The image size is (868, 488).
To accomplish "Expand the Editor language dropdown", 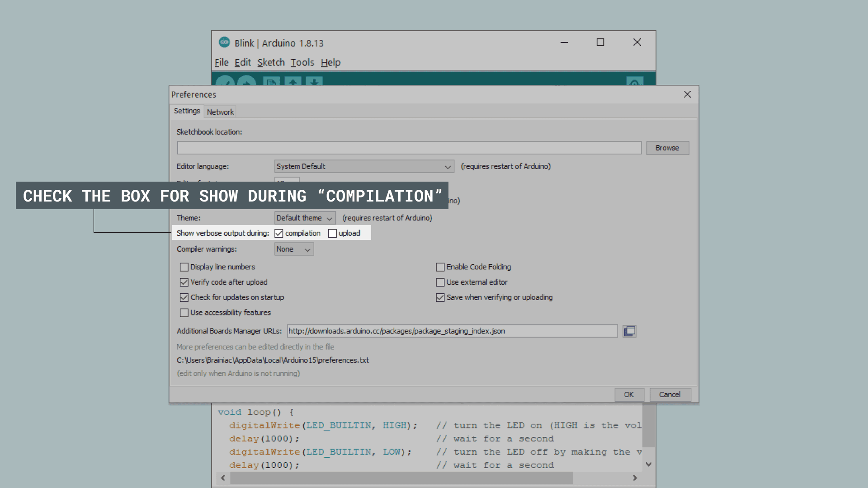I will (364, 166).
